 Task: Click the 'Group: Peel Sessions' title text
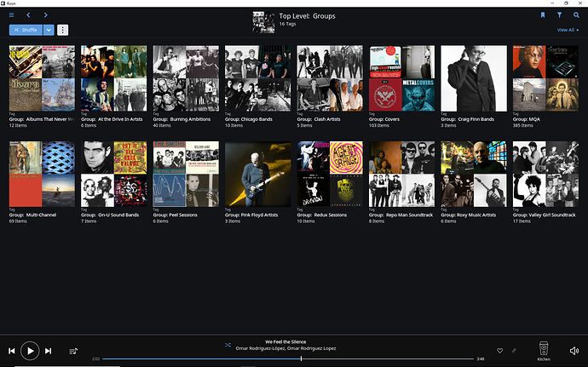click(176, 215)
